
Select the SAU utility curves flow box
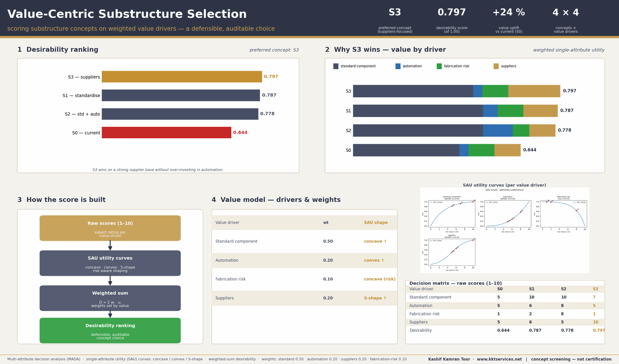[x=110, y=263]
